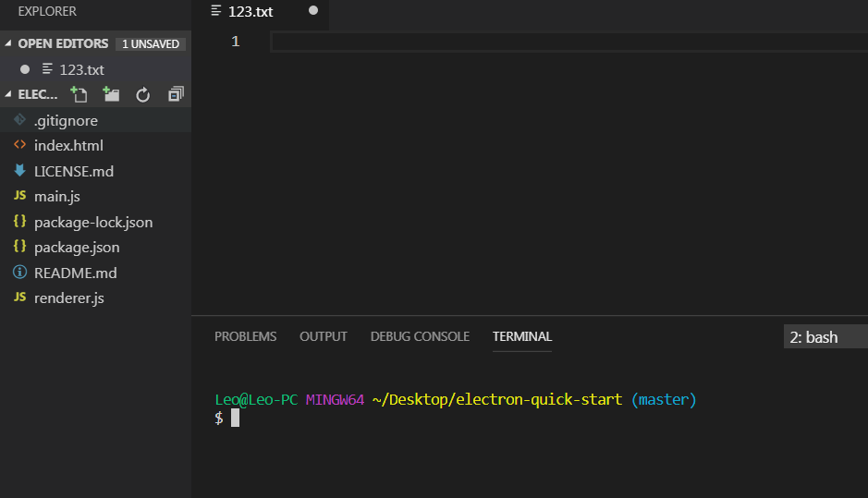Image resolution: width=868 pixels, height=498 pixels.
Task: Click the MINGW64 text in terminal
Action: click(335, 399)
